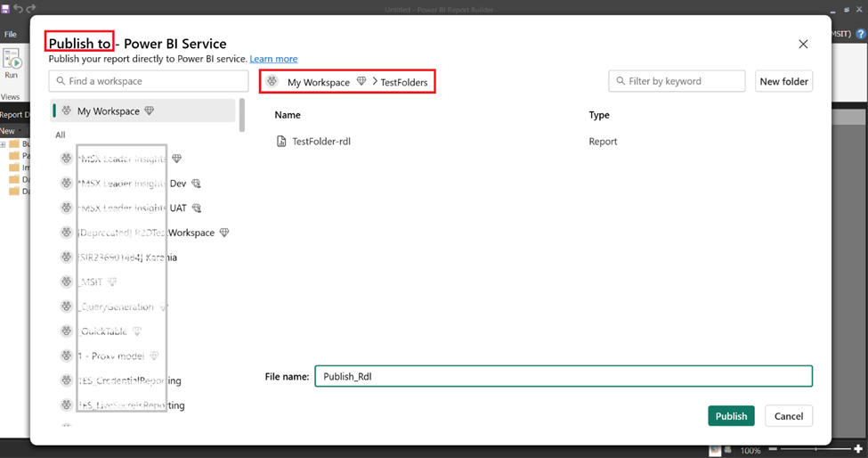Click the search magnifier in Find a workspace
868x458 pixels.
[61, 81]
